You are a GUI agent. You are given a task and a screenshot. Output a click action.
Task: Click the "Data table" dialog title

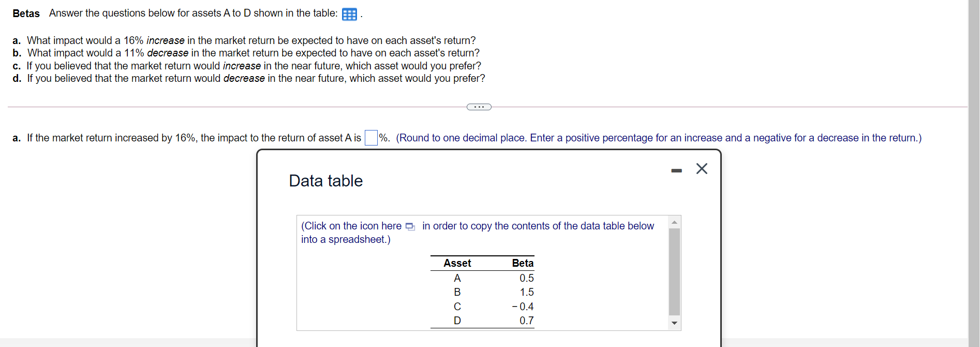click(325, 181)
